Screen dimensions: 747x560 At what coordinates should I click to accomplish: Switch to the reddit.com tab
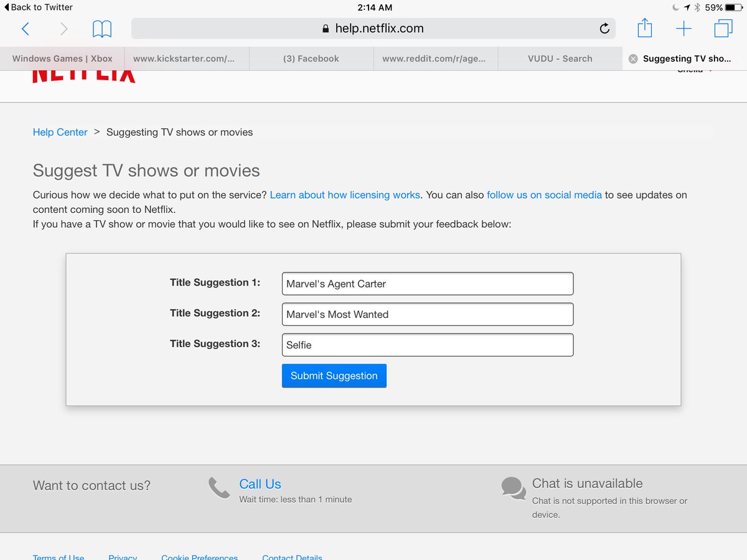tap(436, 58)
